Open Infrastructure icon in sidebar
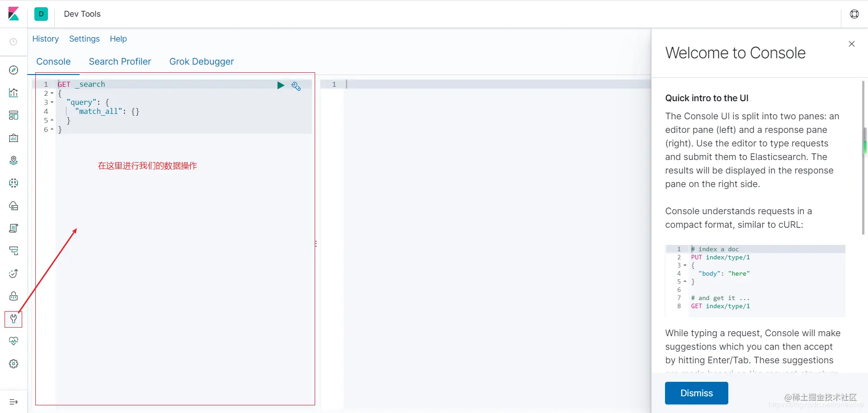 tap(14, 206)
